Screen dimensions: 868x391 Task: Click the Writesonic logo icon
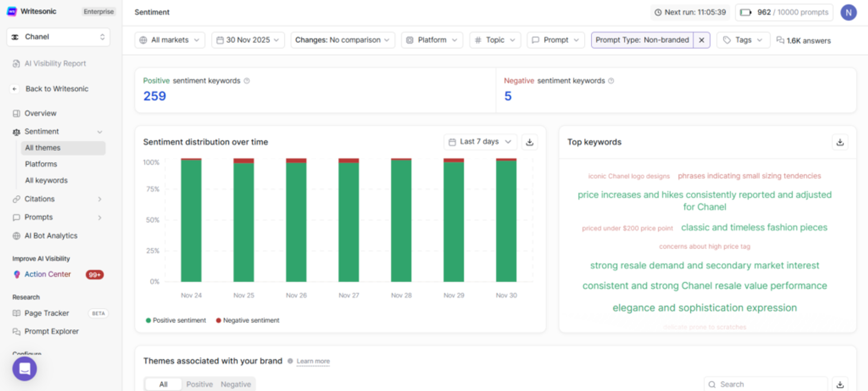click(x=12, y=11)
